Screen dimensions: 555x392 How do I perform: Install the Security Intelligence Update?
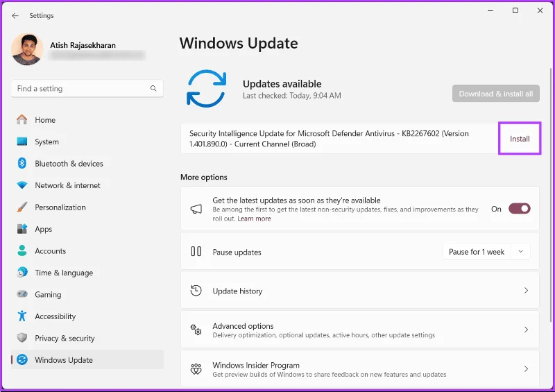tap(520, 139)
